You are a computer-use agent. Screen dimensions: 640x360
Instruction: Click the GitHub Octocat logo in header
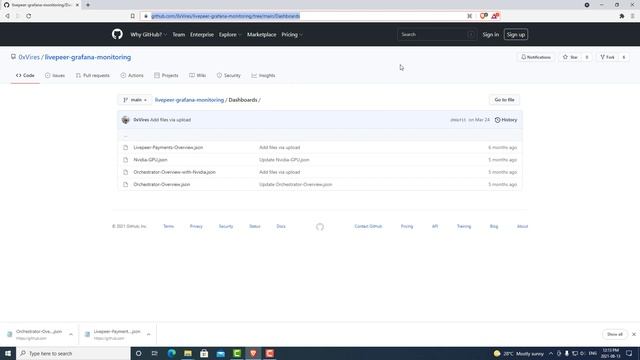117,34
